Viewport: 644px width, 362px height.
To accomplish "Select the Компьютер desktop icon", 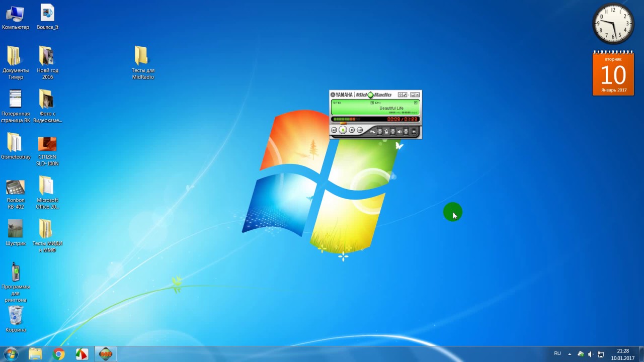I will point(16,18).
